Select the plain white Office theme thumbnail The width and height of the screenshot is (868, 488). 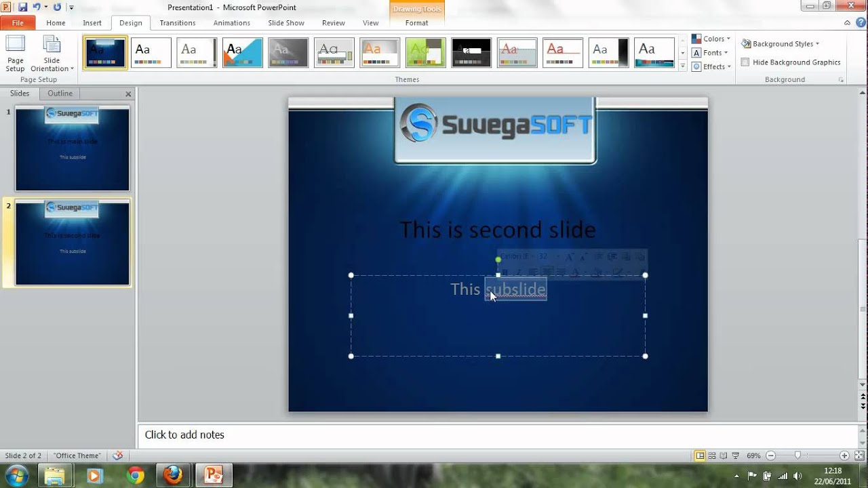point(151,53)
